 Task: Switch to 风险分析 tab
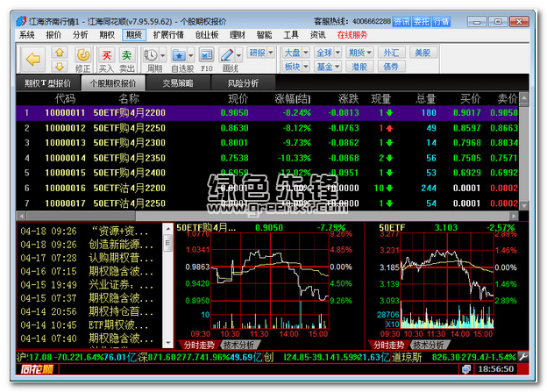tap(243, 83)
